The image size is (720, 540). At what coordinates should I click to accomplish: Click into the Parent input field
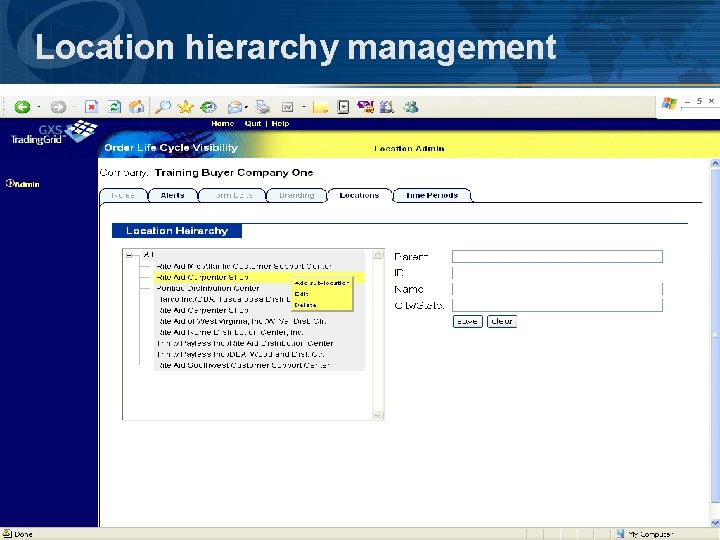(x=557, y=256)
